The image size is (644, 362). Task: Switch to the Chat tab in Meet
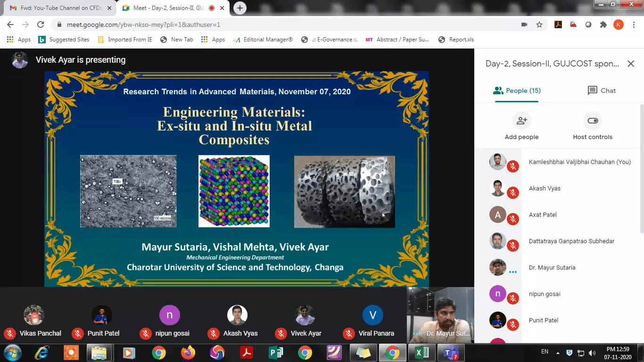click(x=601, y=90)
